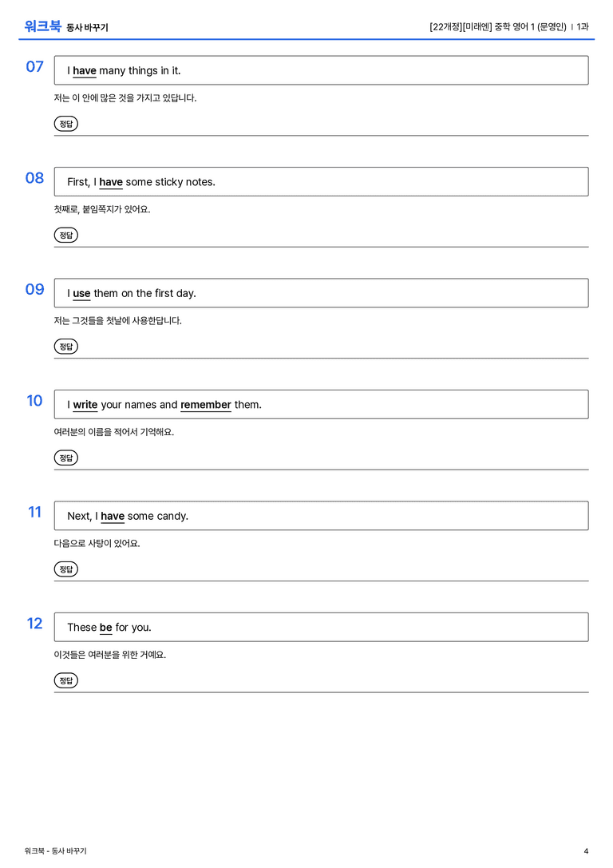This screenshot has height=868, width=613.
Task: Click the header text '[22개정][미래엔] 중학 영어 1'
Action: (x=482, y=26)
